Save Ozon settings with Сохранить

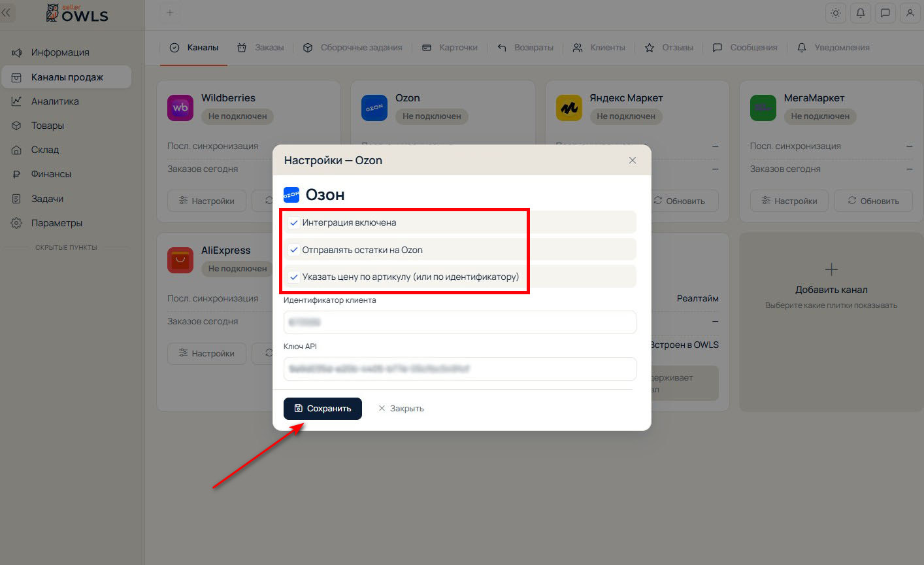tap(323, 409)
